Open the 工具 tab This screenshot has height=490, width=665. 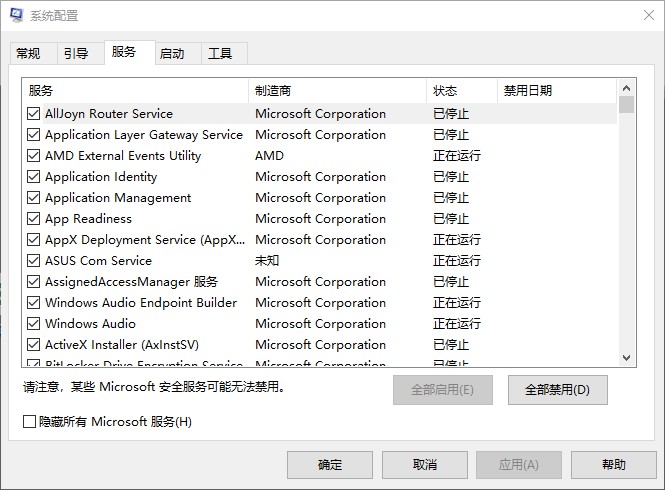220,54
